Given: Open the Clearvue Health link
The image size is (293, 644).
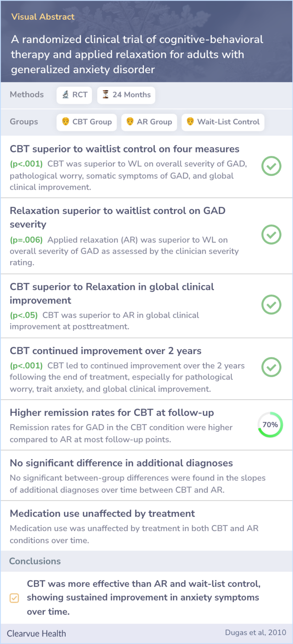Looking at the screenshot, I should pos(36,633).
